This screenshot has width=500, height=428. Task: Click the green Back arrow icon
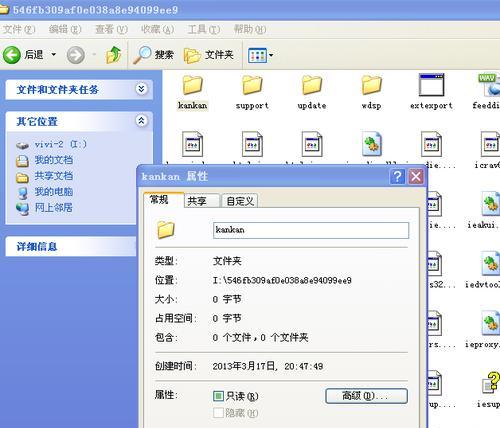[12, 55]
